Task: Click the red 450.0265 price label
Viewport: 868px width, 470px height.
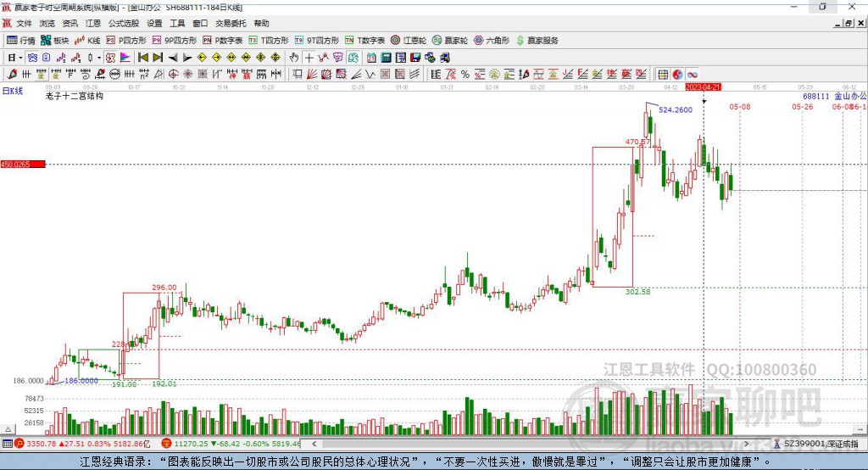Action: coord(23,164)
